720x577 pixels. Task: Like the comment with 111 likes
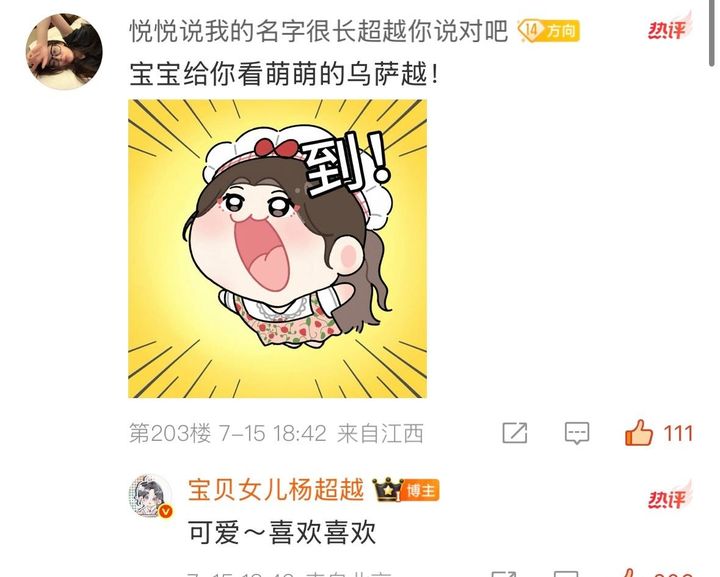click(x=639, y=432)
